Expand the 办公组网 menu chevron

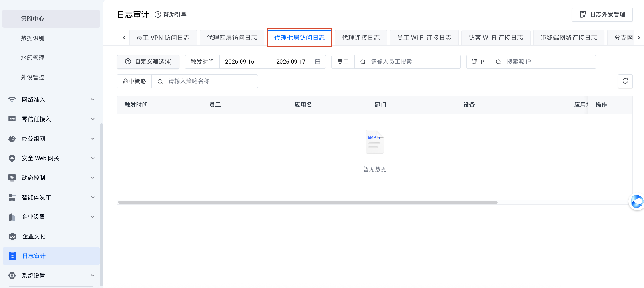(x=93, y=139)
